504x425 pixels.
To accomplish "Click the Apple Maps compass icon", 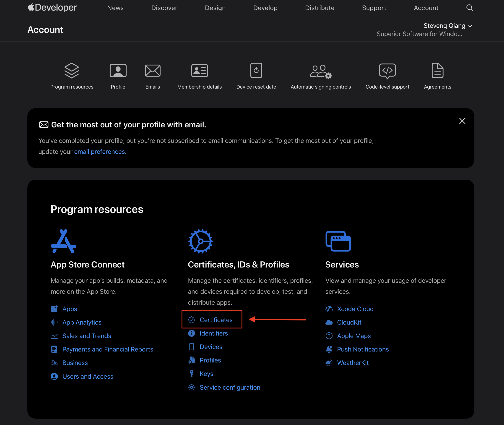I will pyautogui.click(x=329, y=336).
